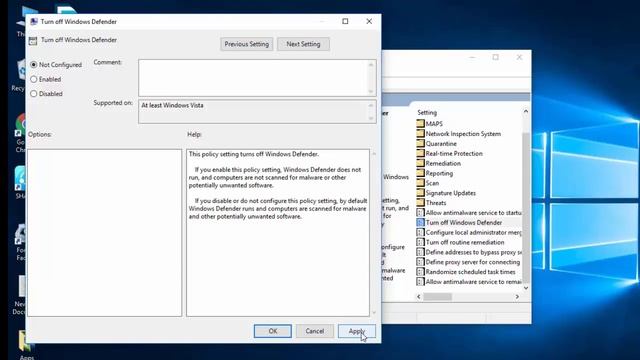Click the Next Setting button

tap(303, 44)
